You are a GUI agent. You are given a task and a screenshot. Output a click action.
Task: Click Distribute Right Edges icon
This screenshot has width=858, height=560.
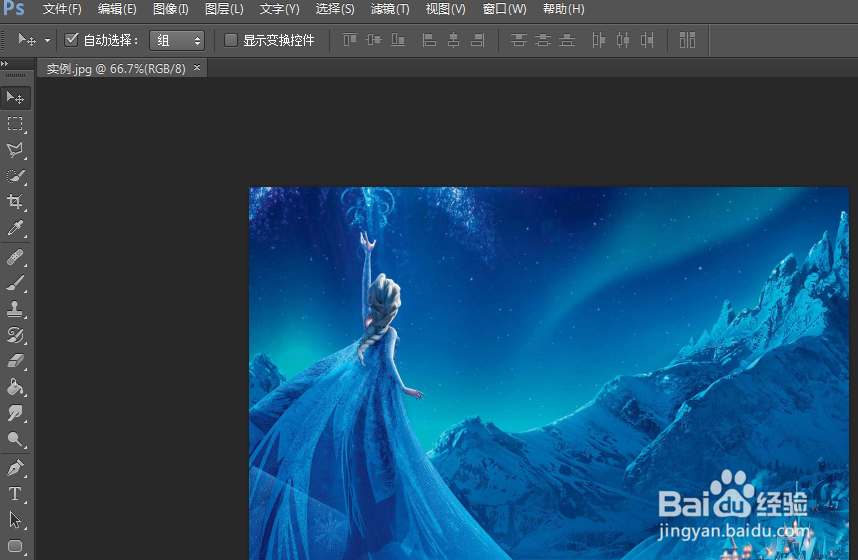pyautogui.click(x=647, y=40)
